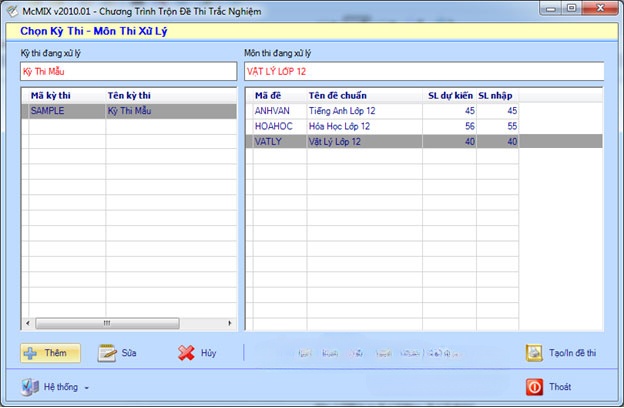Image resolution: width=624 pixels, height=408 pixels.
Task: Open Tạo/In đề thi print function
Action: click(561, 353)
